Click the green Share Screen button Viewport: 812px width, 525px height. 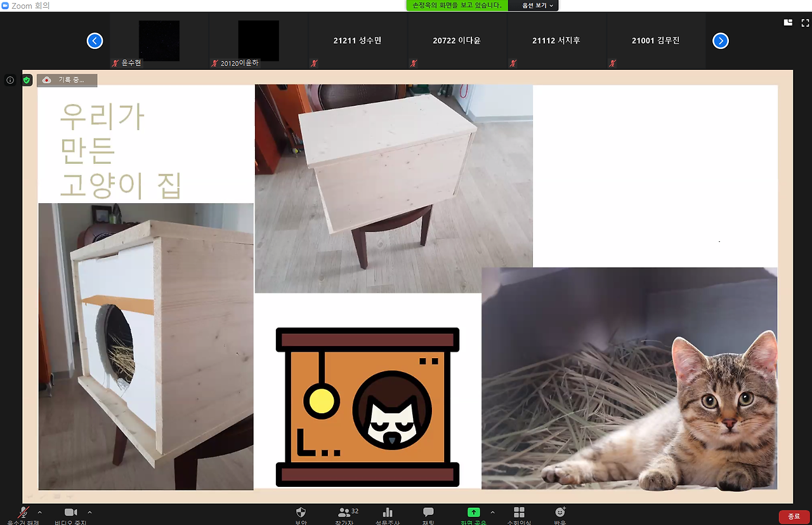(x=473, y=514)
